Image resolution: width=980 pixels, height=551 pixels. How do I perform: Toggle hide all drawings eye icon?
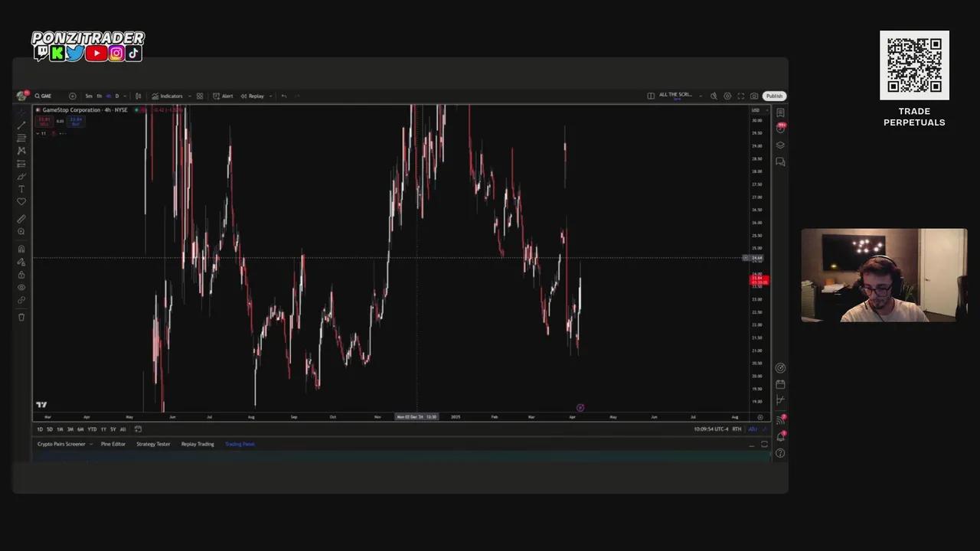[21, 288]
